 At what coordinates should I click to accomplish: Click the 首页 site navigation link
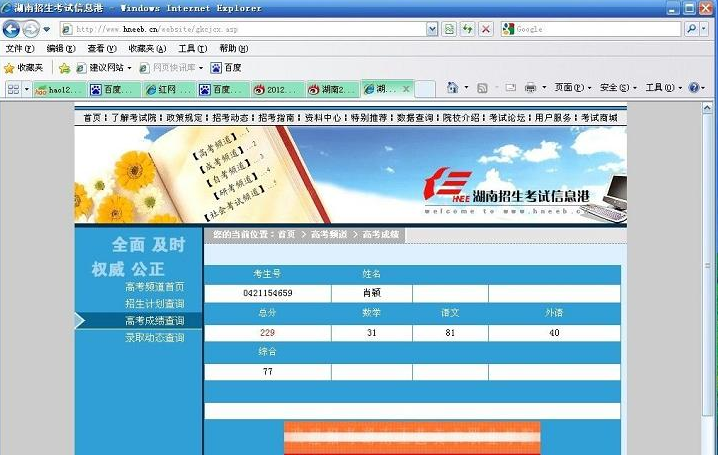(92, 118)
